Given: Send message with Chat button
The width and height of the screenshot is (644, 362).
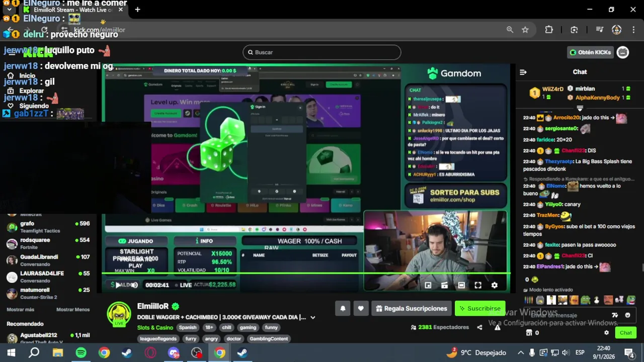Looking at the screenshot, I should point(625,333).
